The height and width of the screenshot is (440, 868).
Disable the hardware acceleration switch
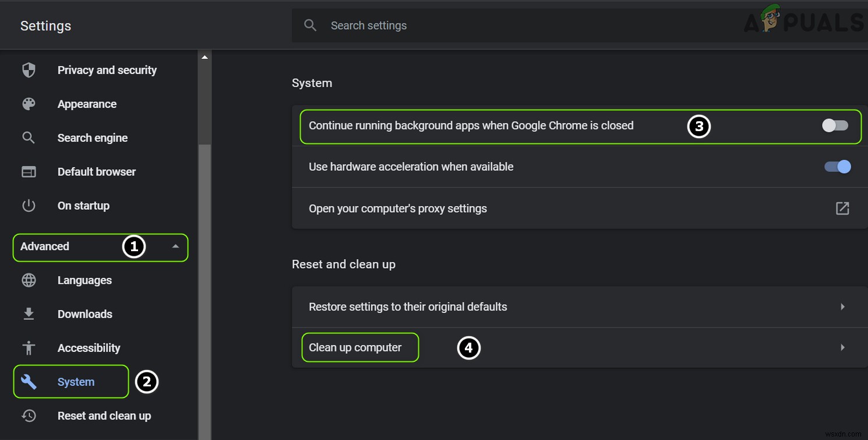click(x=838, y=167)
